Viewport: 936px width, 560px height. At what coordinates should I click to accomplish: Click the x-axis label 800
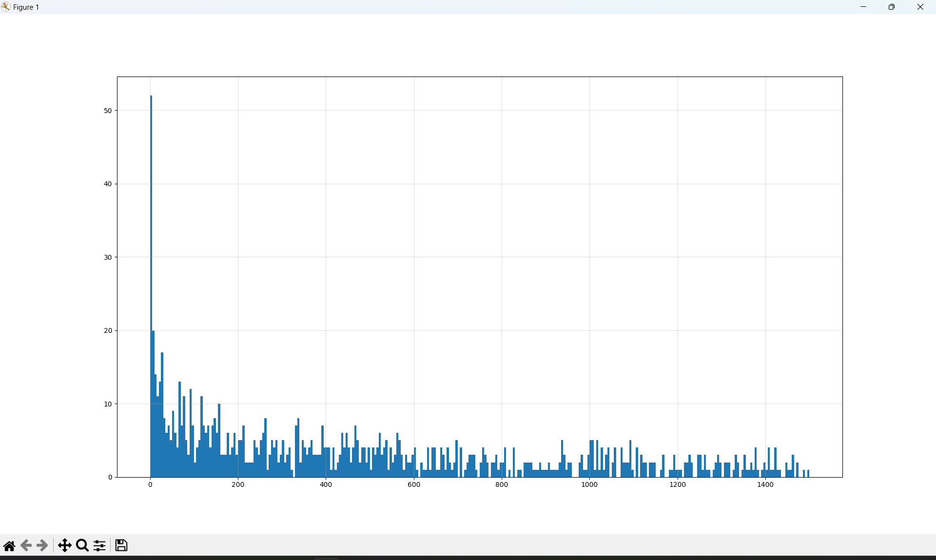coord(502,484)
